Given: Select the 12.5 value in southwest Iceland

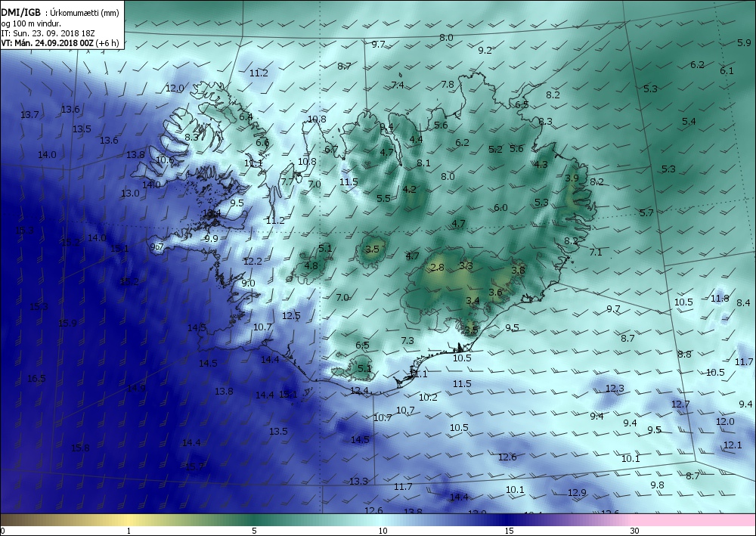Looking at the screenshot, I should coord(291,316).
